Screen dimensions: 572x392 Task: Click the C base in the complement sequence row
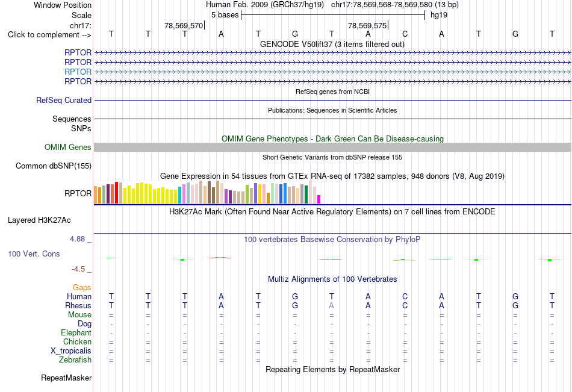pyautogui.click(x=405, y=34)
